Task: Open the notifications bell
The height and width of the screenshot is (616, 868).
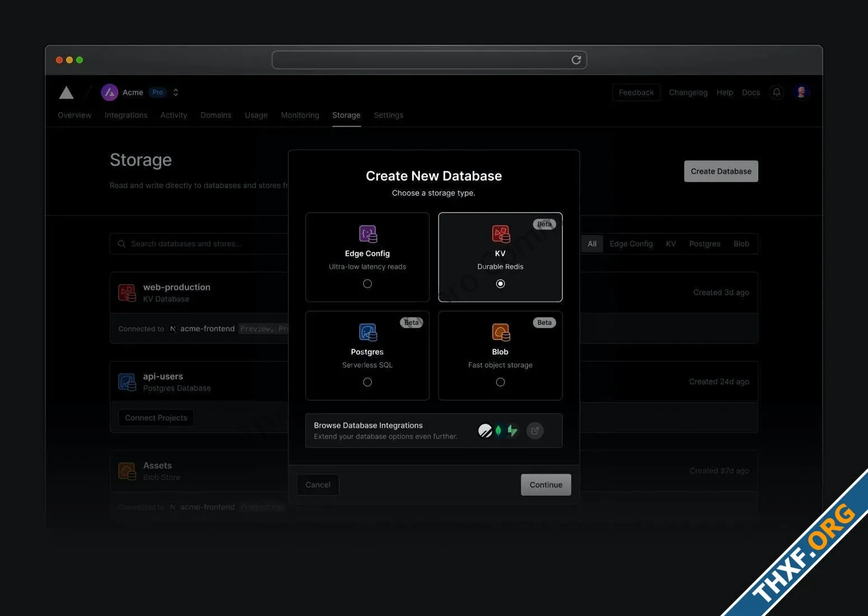Action: click(x=777, y=92)
